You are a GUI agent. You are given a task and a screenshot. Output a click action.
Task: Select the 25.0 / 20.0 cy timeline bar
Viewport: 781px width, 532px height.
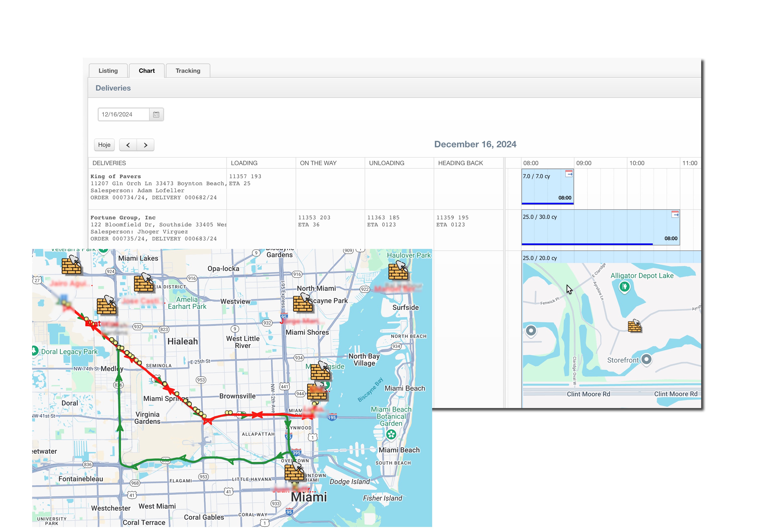tap(611, 258)
